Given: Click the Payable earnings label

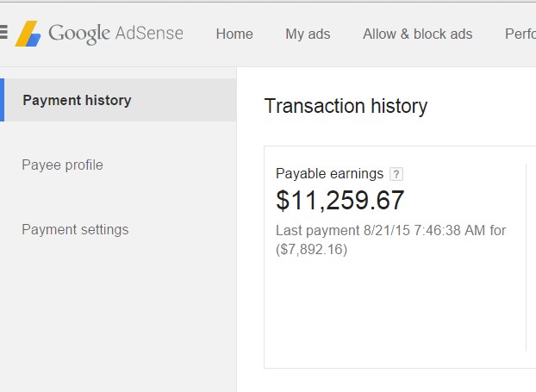Looking at the screenshot, I should click(329, 174).
